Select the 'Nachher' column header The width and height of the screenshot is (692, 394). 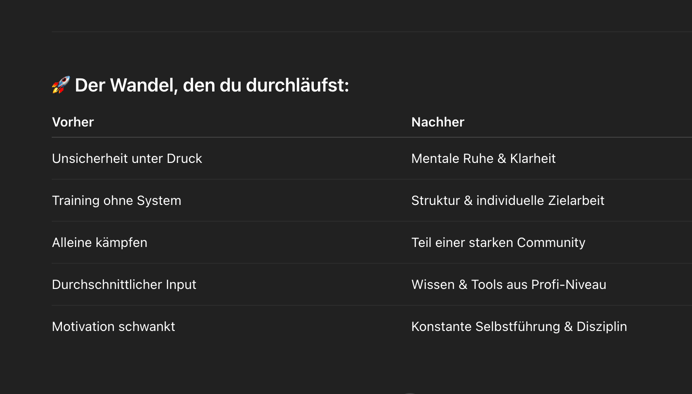(438, 122)
